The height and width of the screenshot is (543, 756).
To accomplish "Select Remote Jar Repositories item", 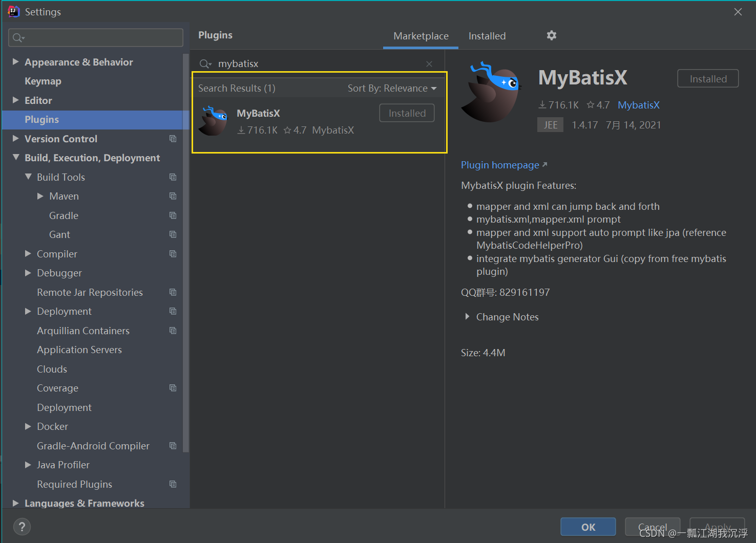I will pos(90,292).
